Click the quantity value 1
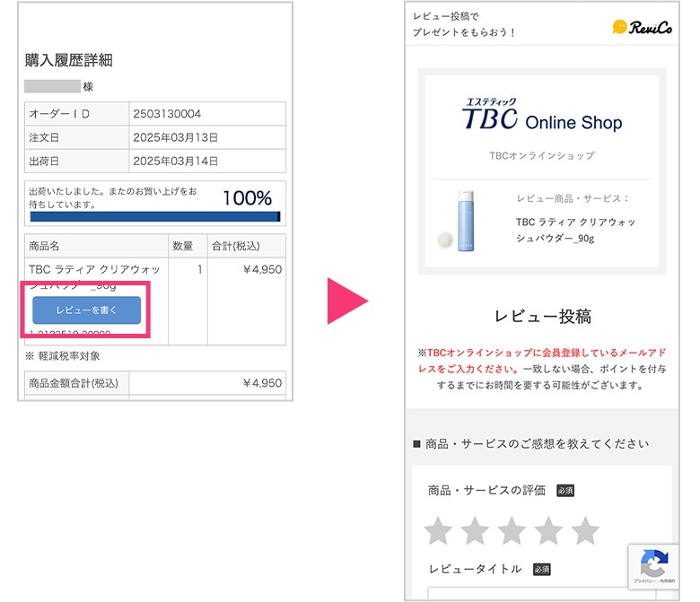This screenshot has height=602, width=700. point(199,269)
